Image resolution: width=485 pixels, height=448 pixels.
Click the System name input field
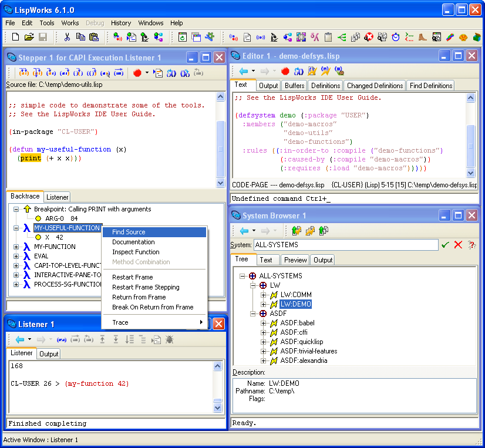(345, 245)
